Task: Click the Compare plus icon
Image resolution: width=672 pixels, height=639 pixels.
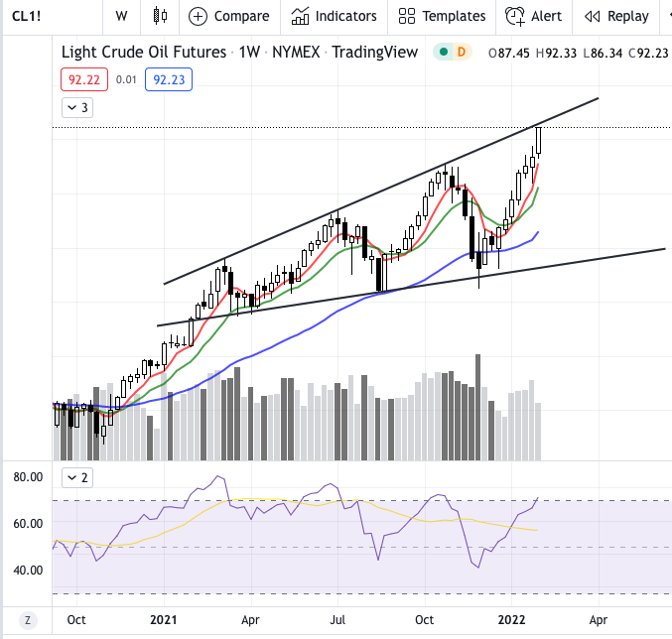Action: point(199,16)
